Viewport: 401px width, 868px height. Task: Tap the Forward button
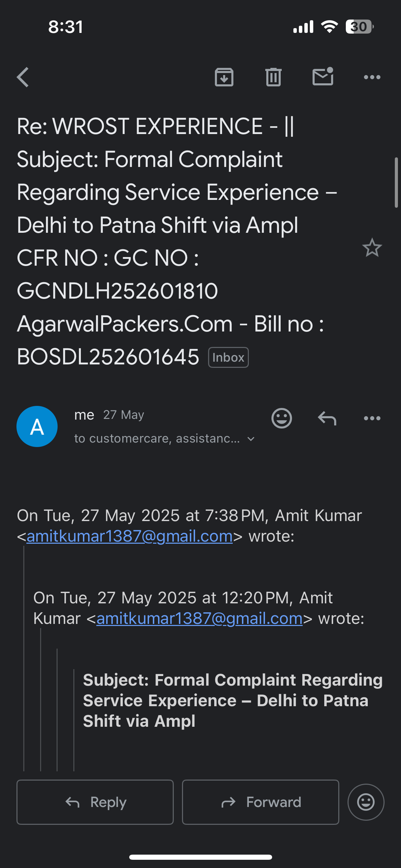pos(260,802)
